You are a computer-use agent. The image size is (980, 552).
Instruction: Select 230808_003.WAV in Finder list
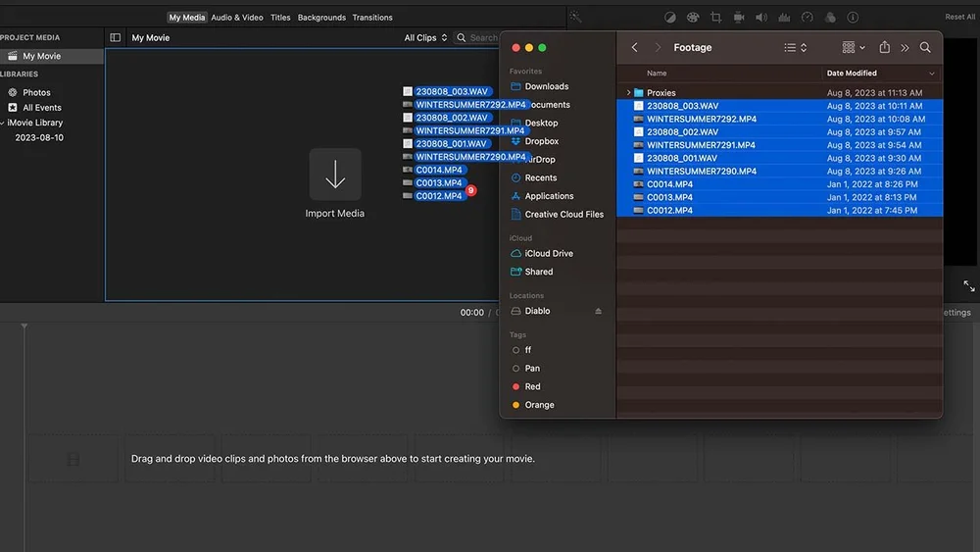pos(779,106)
